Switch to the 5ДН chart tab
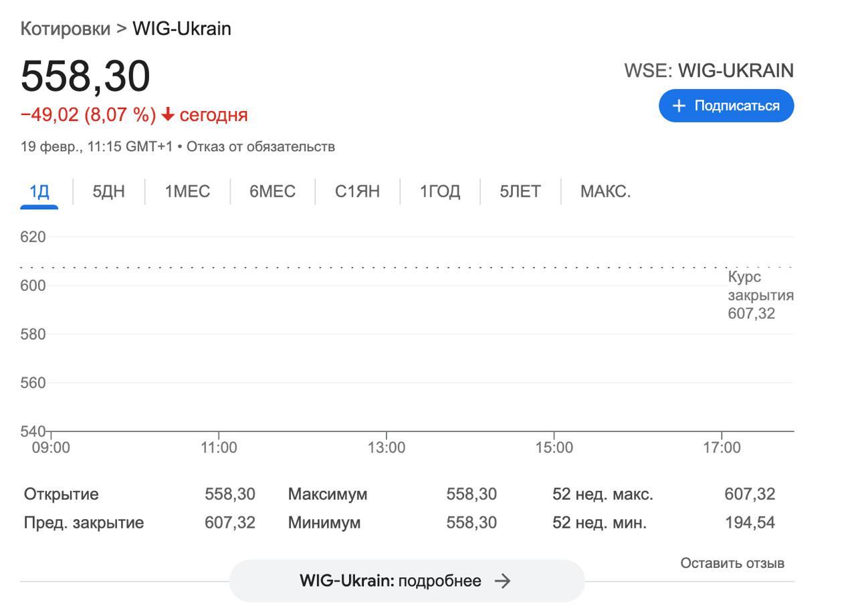 108,191
